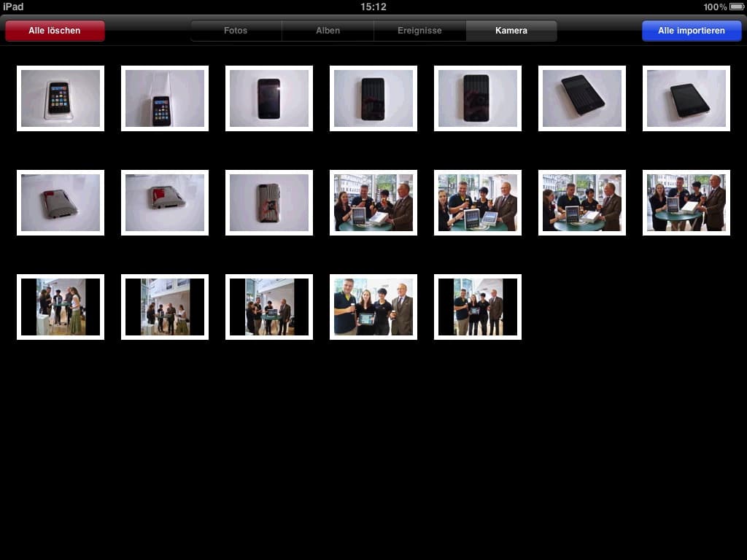Open the second tilted iPhone box thumbnail
Screen dimensions: 747x560
(165, 98)
